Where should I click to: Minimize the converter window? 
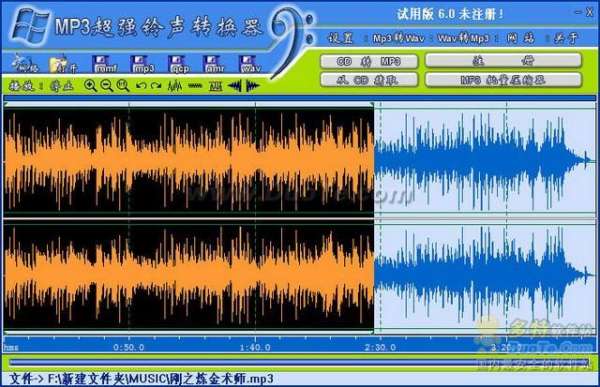point(578,12)
